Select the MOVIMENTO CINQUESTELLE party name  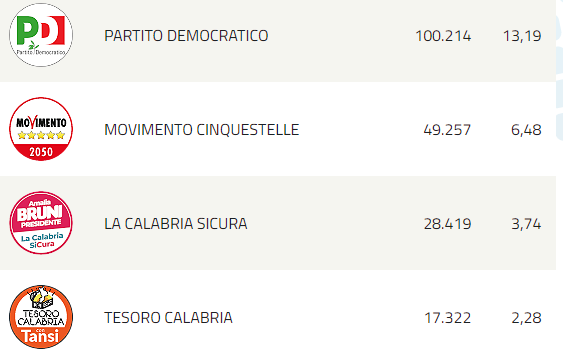coord(201,130)
